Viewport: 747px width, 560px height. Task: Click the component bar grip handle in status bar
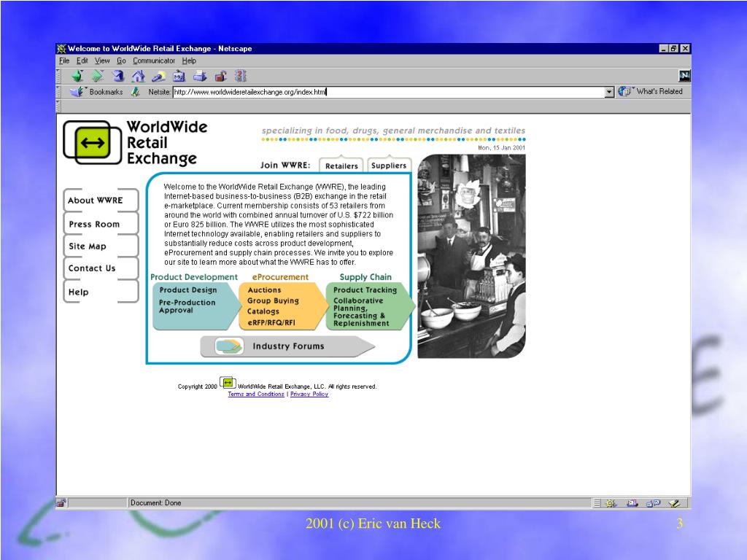pos(597,503)
